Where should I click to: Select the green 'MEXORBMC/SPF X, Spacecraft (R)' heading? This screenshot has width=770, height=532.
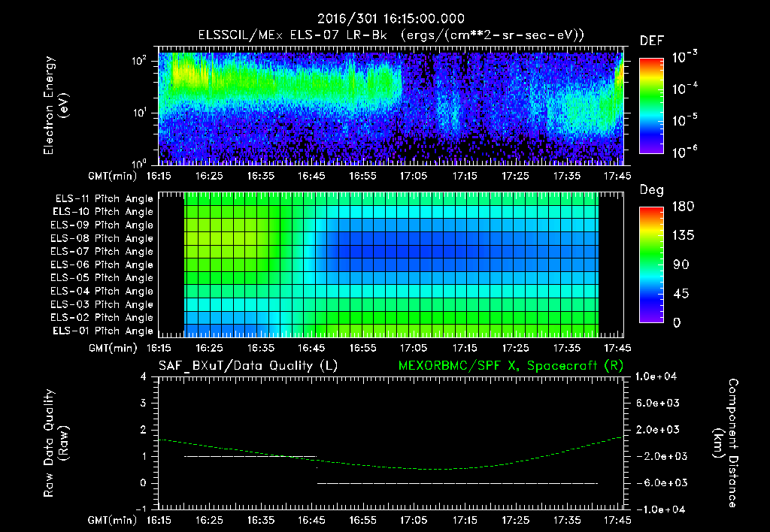pos(511,366)
